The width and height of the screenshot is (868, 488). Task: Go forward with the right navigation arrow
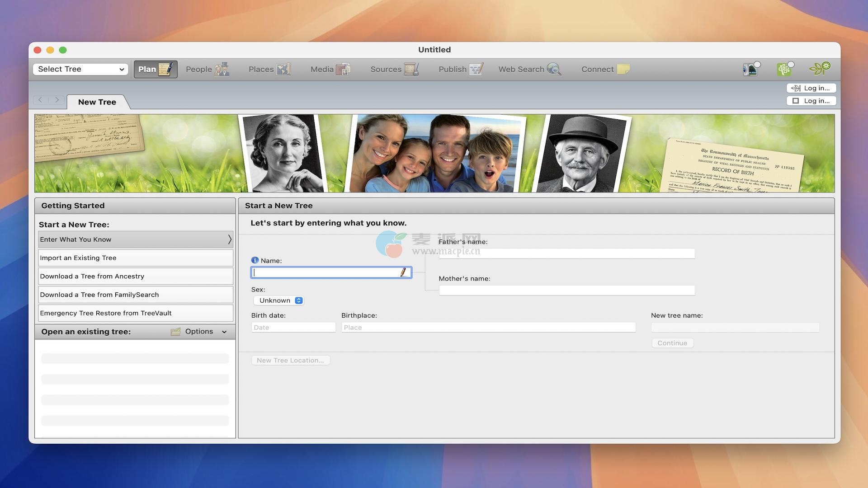pos(57,100)
